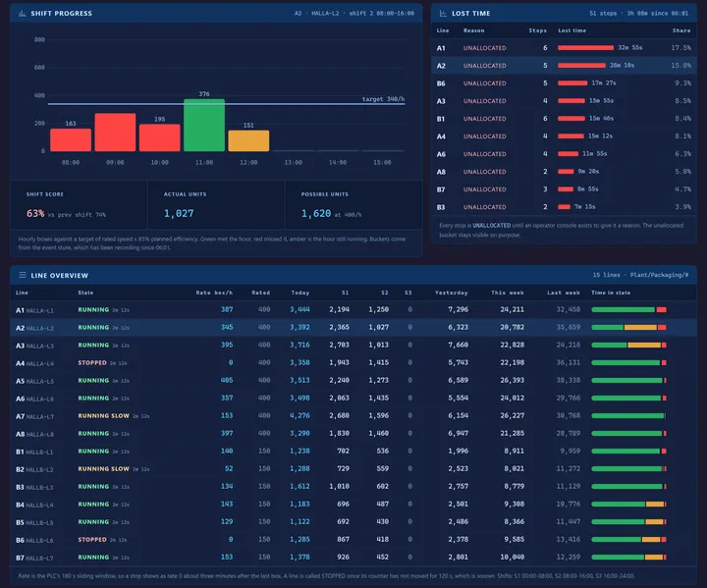Select the A8 row in Lost Time
Viewport: 707px width, 588px height.
point(564,172)
